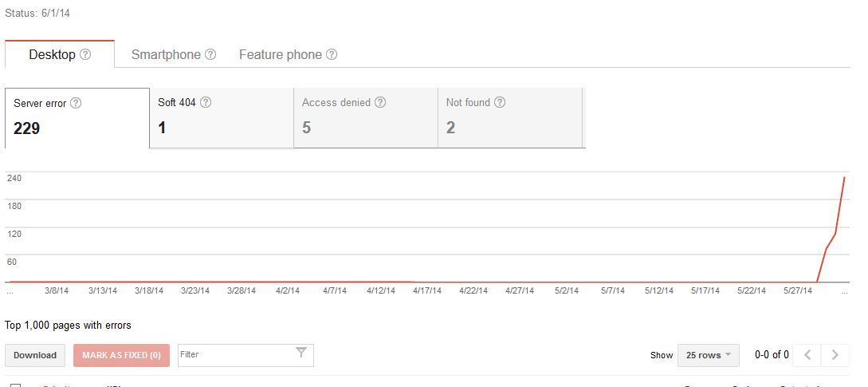Select the Access denied error category

point(365,118)
